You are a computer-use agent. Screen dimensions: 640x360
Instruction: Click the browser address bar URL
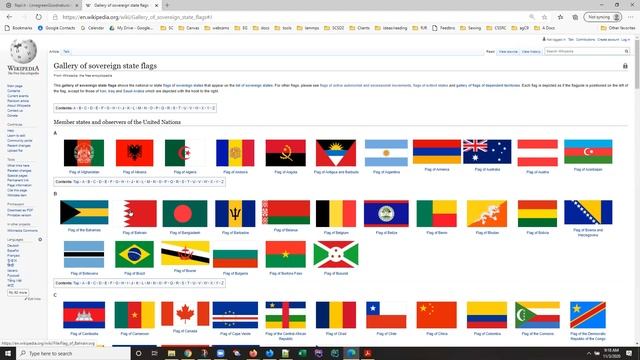(x=137, y=17)
